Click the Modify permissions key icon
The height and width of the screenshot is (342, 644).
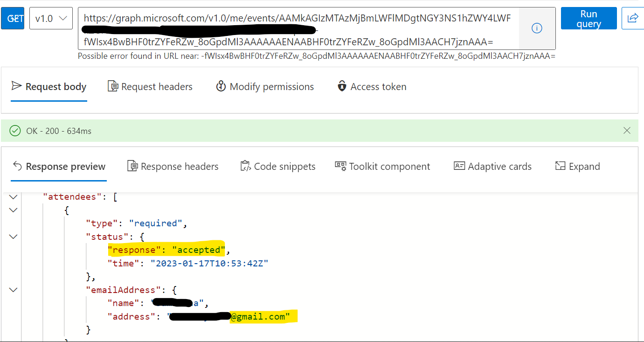click(x=221, y=86)
